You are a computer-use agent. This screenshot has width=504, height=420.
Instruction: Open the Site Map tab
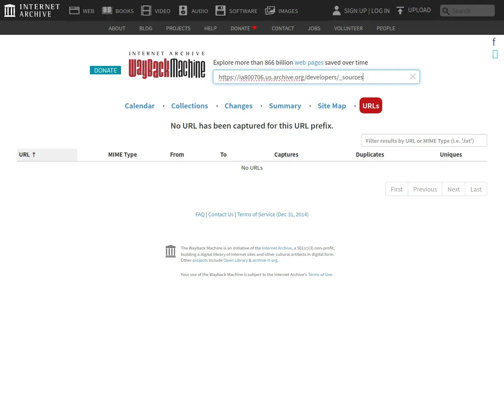pos(332,106)
